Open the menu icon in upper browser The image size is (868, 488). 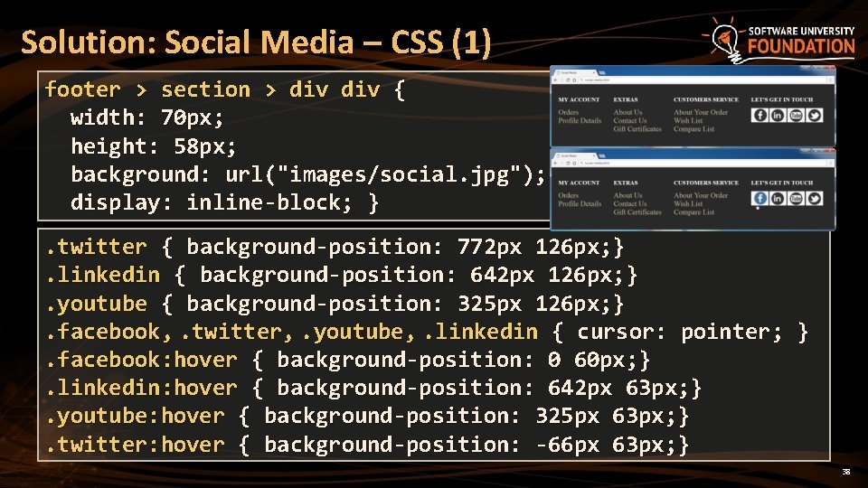tap(830, 80)
